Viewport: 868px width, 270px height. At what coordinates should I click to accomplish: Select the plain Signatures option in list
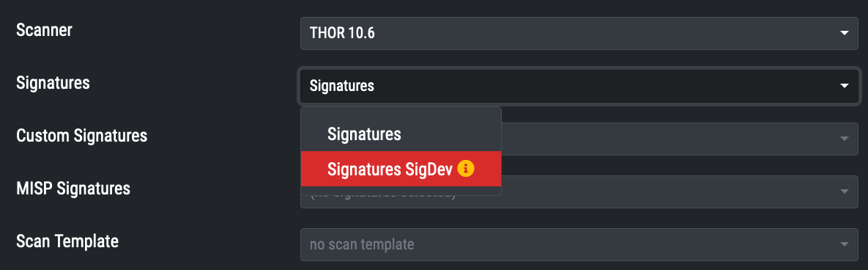(x=401, y=134)
